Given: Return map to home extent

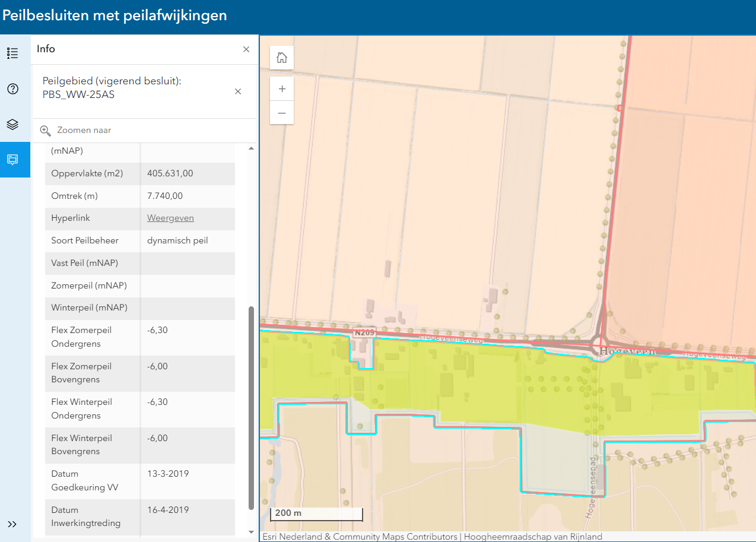Looking at the screenshot, I should tap(282, 58).
